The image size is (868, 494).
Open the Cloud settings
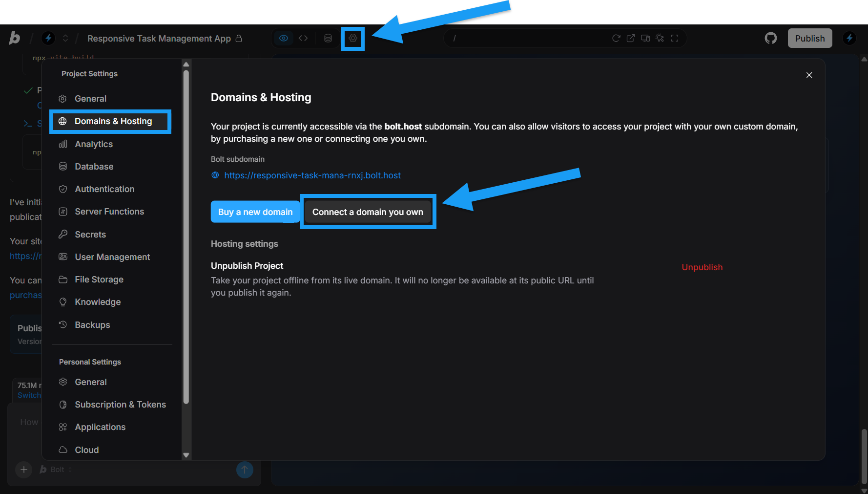coord(112,450)
